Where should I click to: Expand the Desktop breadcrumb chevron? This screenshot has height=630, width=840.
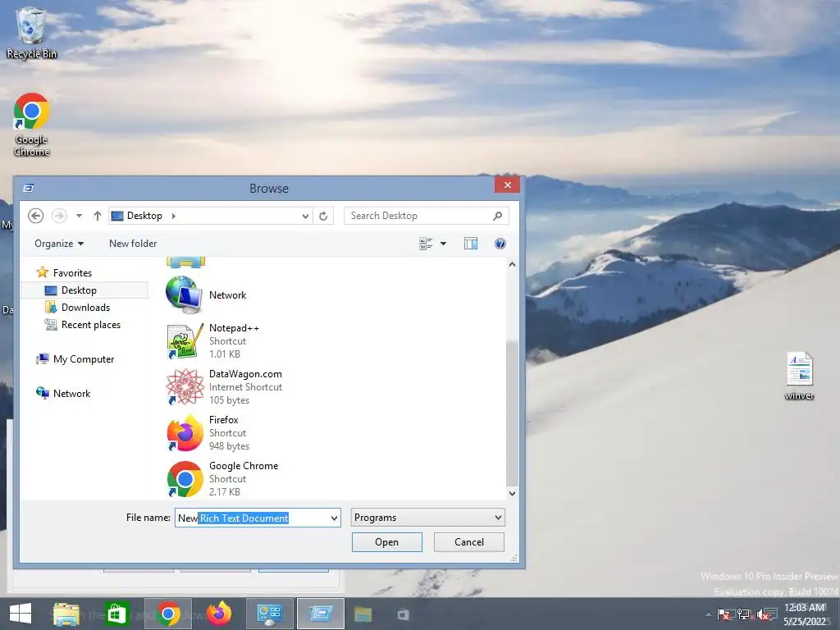(174, 216)
